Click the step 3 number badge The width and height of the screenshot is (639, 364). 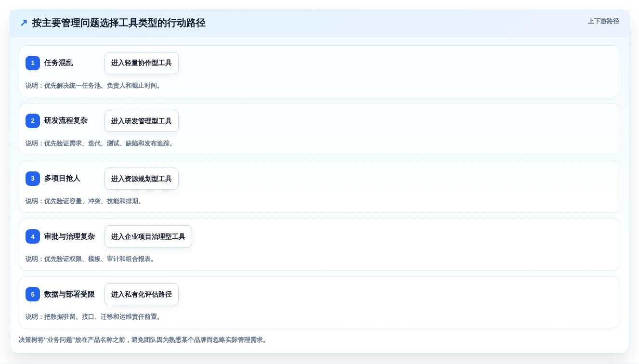click(33, 179)
